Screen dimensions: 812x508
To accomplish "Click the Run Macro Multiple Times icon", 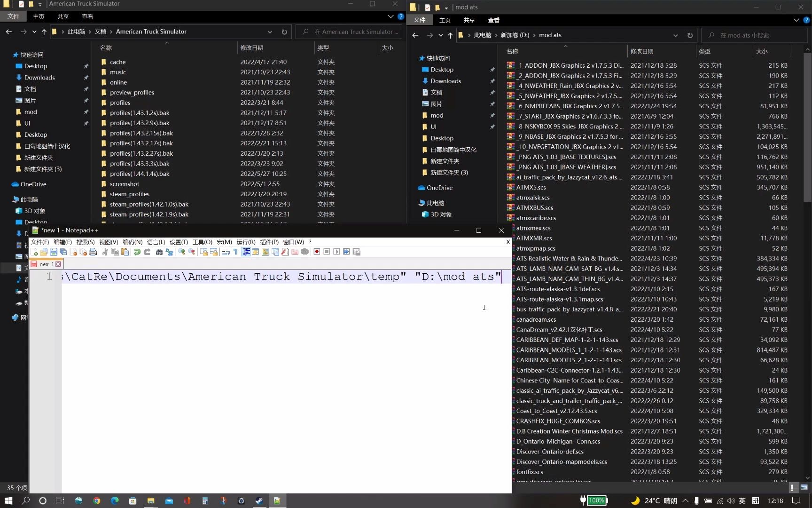I will [x=346, y=252].
